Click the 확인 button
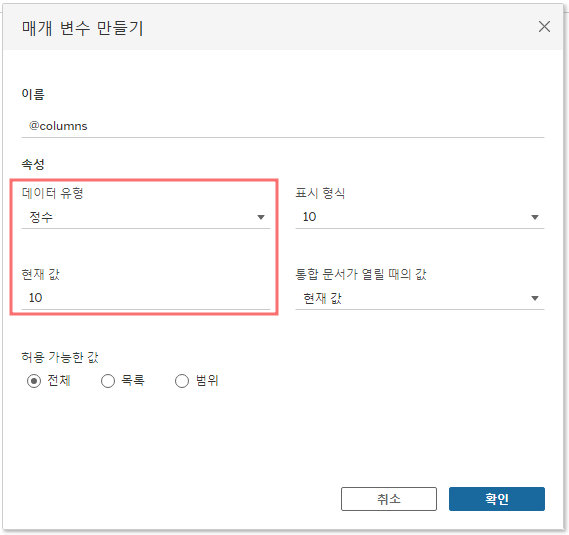The width and height of the screenshot is (569, 535). point(497,499)
